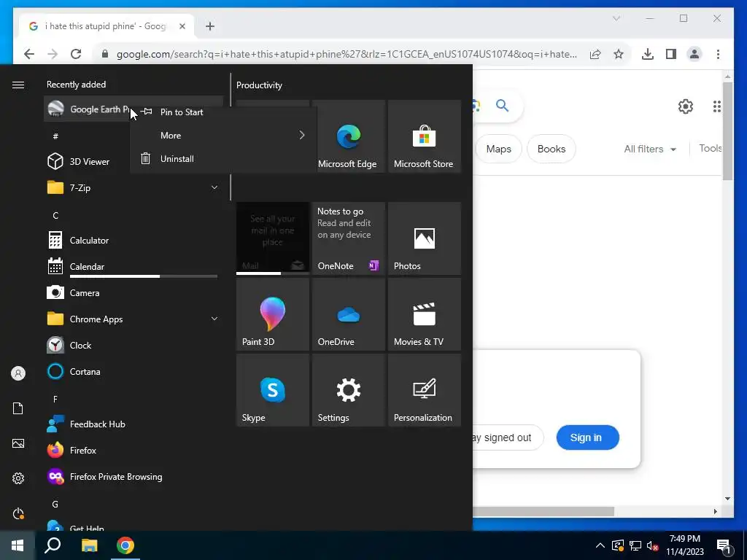Open File Explorer from taskbar
This screenshot has height=560, width=747.
click(89, 545)
